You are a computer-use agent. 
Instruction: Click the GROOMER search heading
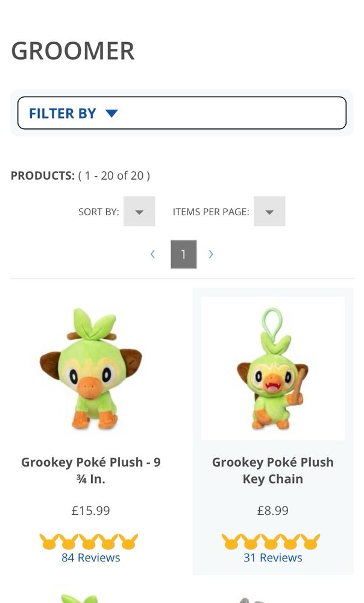pos(73,51)
